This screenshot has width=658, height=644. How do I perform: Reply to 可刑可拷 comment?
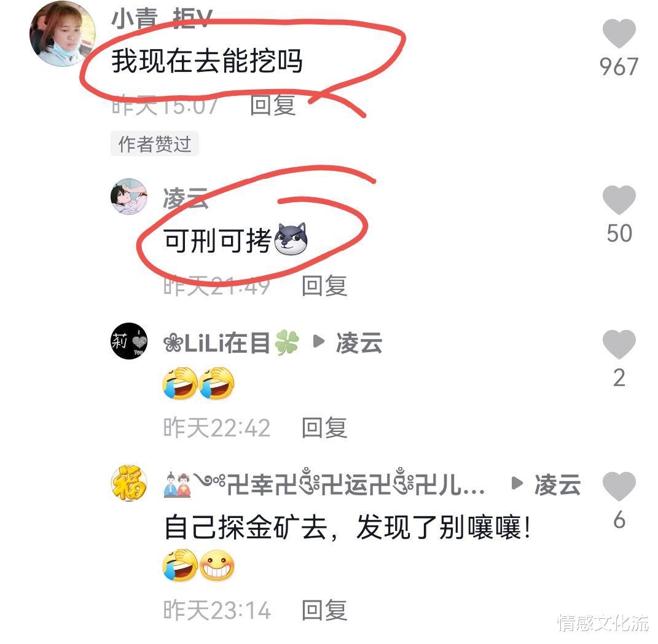[x=324, y=286]
